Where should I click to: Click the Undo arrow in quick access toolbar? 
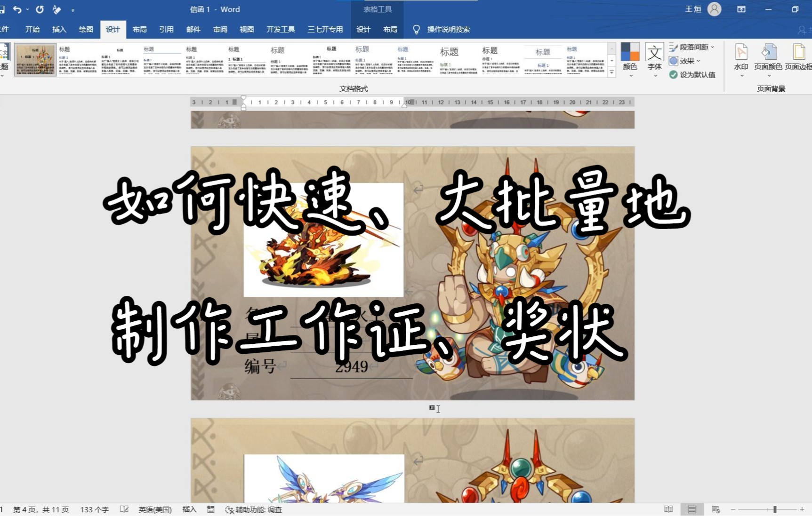(x=17, y=9)
